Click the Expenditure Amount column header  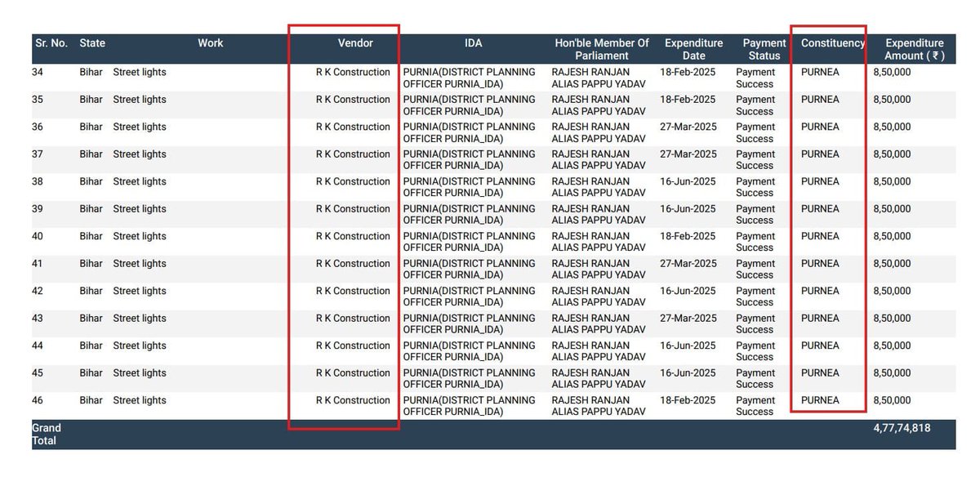point(915,49)
